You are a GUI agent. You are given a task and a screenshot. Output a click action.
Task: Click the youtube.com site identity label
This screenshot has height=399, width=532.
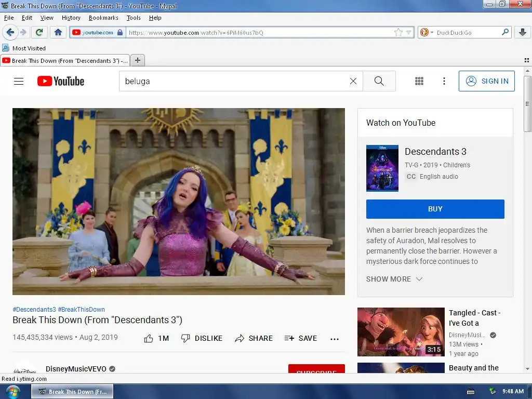click(98, 33)
